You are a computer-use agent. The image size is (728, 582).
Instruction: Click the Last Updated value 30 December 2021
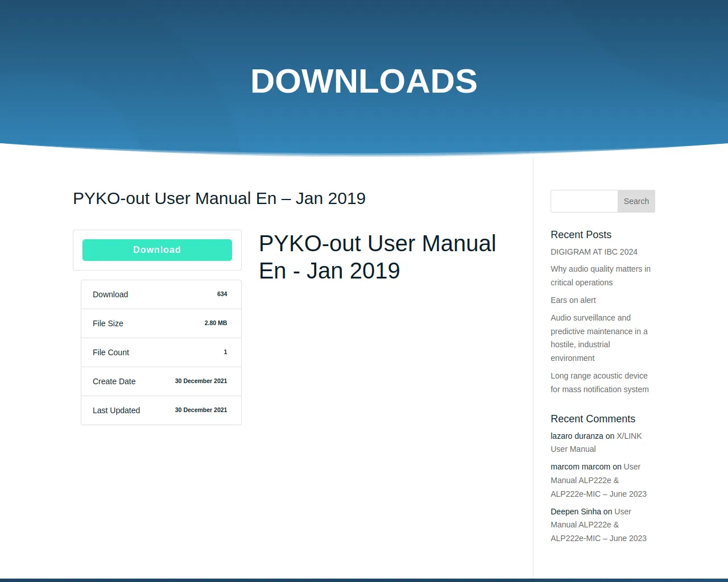201,410
